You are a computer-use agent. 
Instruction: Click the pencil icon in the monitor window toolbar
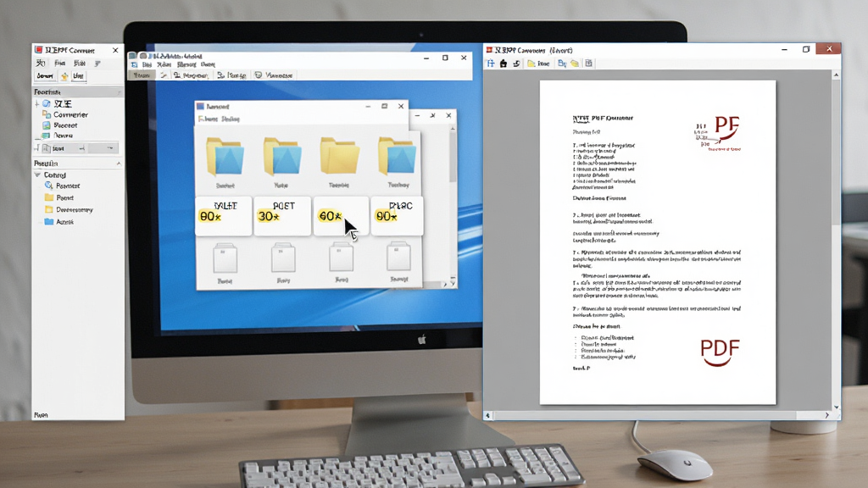164,75
